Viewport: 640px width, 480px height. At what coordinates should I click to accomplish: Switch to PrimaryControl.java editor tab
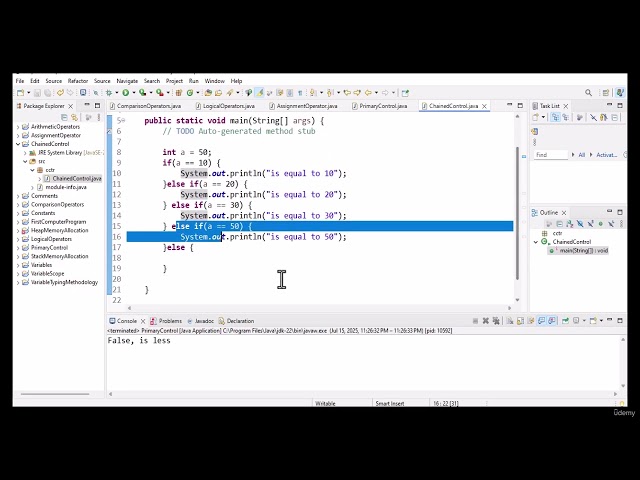click(379, 106)
